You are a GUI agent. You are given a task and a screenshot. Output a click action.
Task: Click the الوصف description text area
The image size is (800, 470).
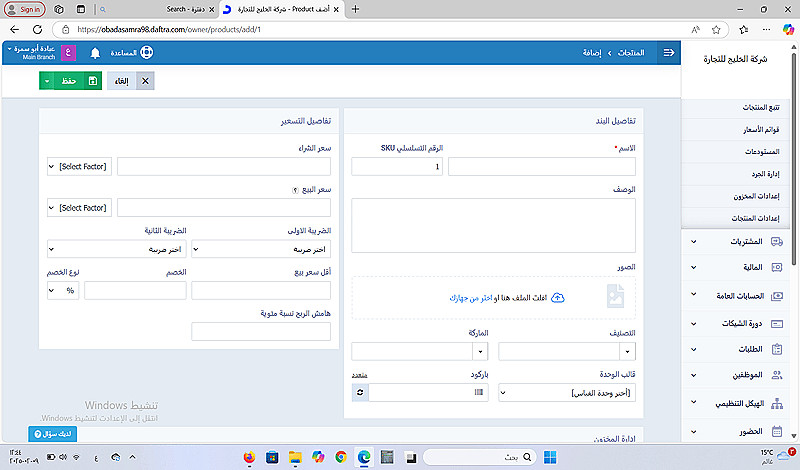[493, 226]
